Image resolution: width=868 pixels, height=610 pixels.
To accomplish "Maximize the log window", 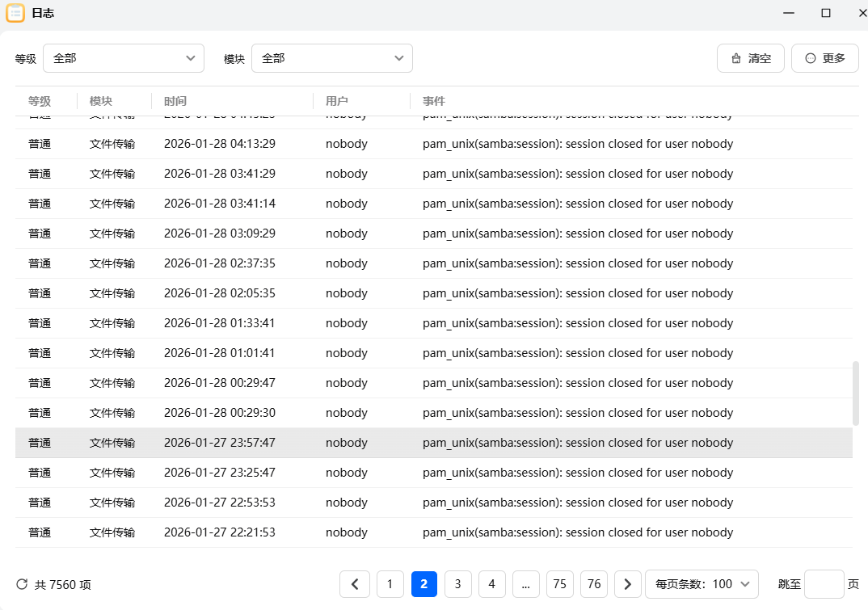I will [x=825, y=13].
